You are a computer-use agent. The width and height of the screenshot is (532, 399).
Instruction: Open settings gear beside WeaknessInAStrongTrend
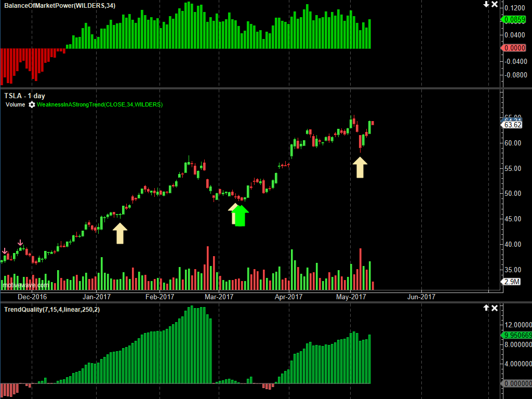[x=32, y=104]
